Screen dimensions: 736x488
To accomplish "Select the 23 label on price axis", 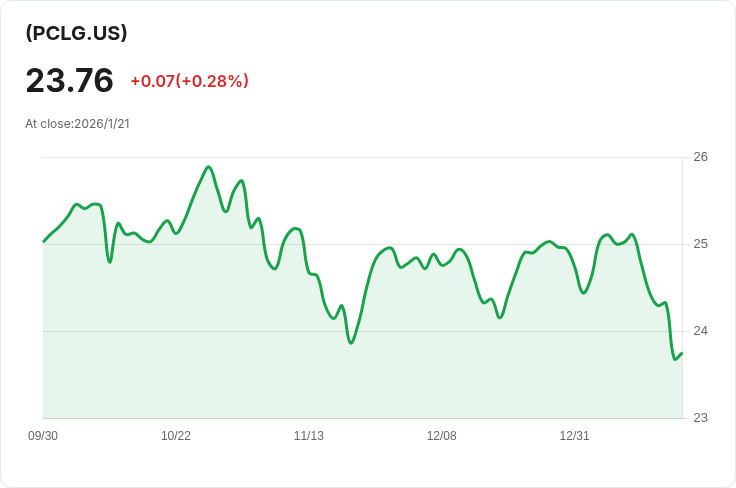I will point(700,418).
